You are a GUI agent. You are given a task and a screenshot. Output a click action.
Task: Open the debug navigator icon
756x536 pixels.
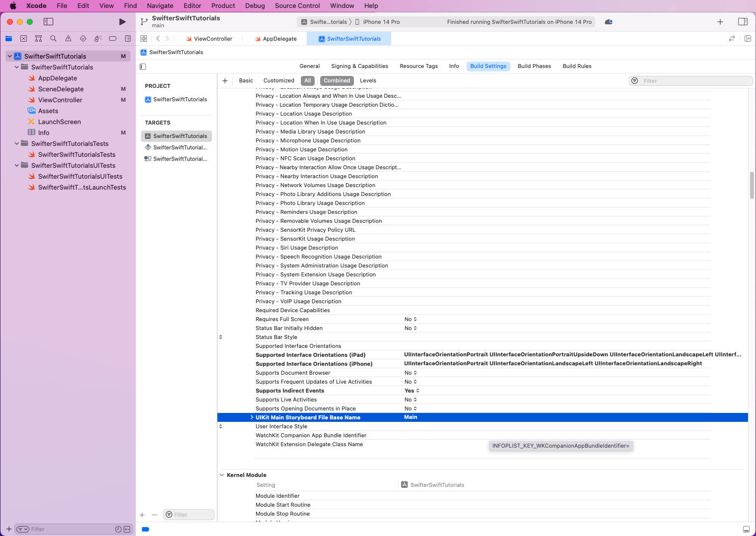[98, 39]
